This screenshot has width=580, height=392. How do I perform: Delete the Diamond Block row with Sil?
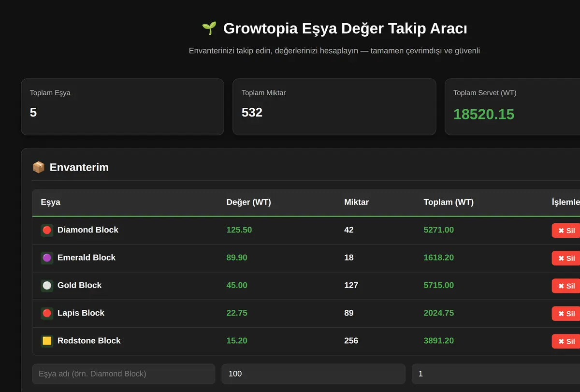pyautogui.click(x=566, y=231)
